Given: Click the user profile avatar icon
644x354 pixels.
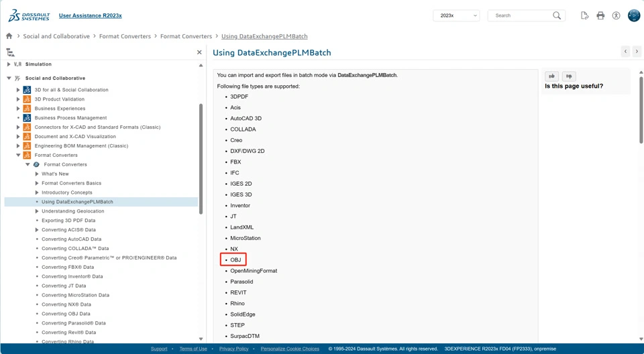Looking at the screenshot, I should click(x=634, y=15).
